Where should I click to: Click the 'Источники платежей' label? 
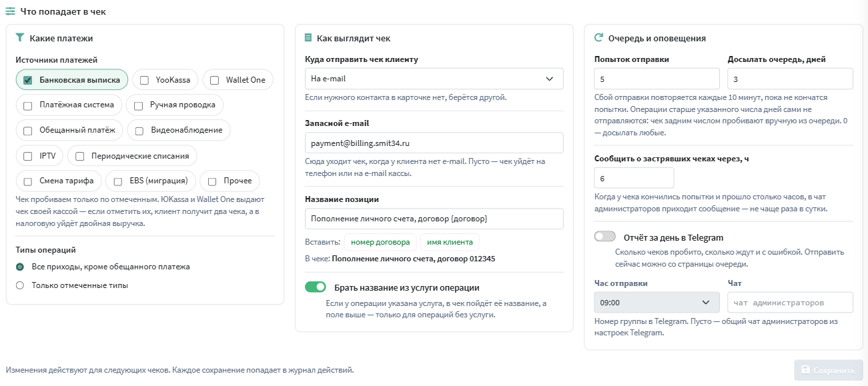click(x=57, y=60)
